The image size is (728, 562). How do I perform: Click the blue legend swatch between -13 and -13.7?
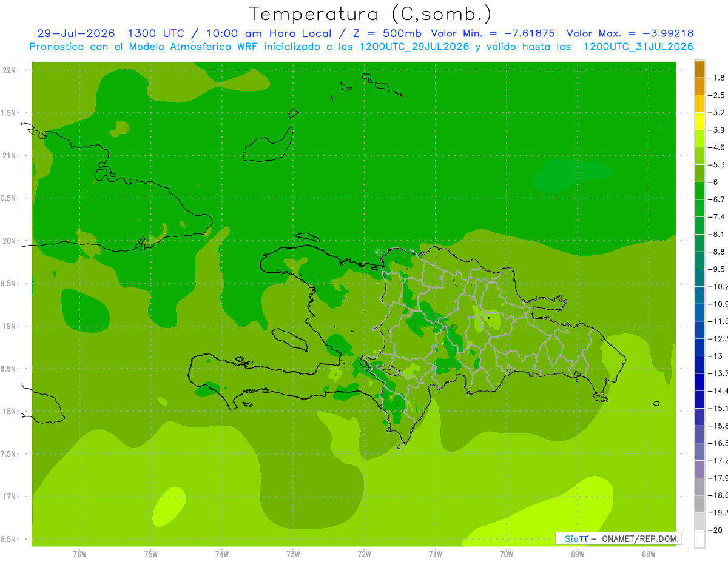[x=699, y=364]
